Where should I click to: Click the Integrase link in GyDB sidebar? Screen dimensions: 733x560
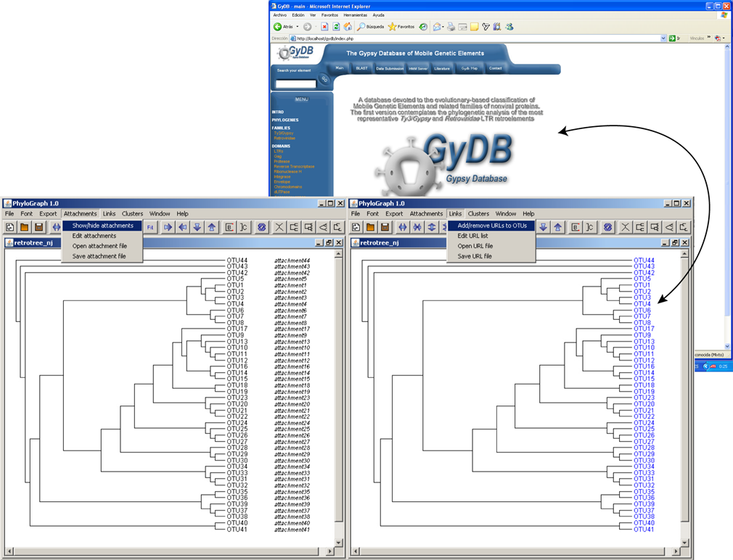tap(282, 177)
